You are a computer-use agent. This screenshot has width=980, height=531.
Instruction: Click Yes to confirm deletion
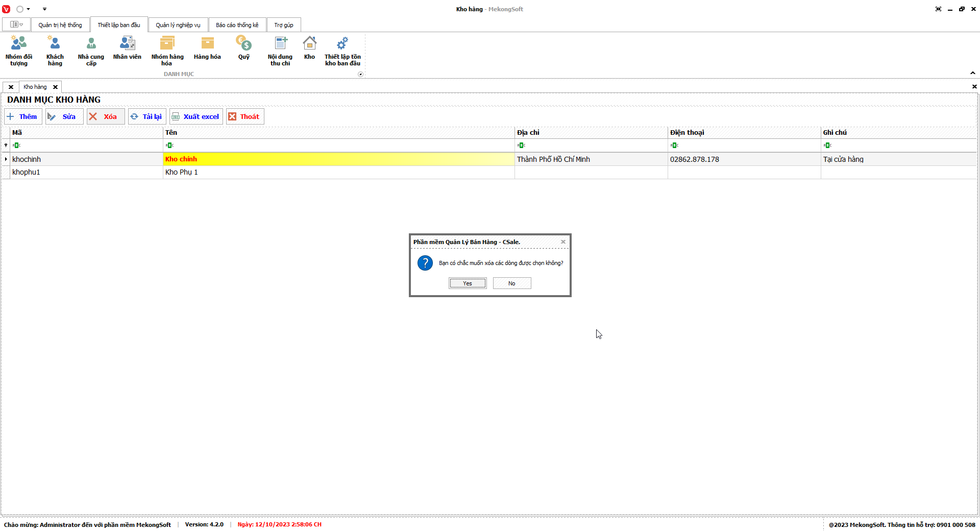[468, 283]
